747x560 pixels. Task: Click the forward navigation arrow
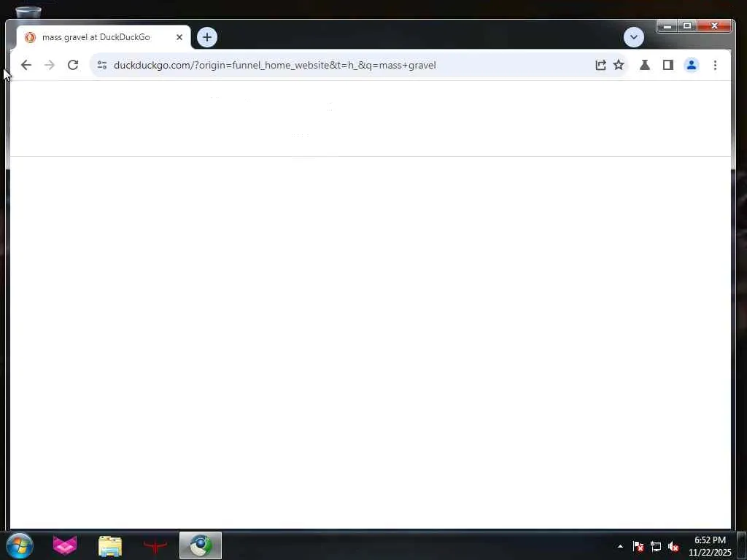click(x=50, y=65)
